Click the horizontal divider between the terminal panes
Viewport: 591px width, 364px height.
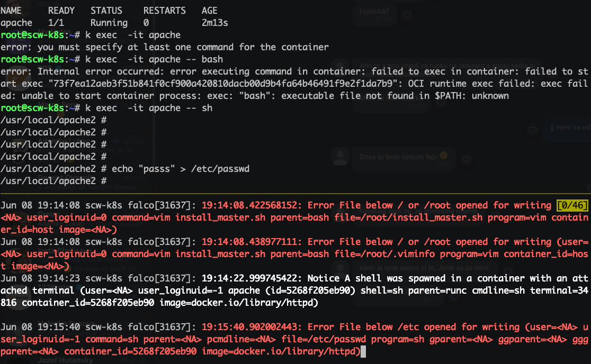point(295,193)
